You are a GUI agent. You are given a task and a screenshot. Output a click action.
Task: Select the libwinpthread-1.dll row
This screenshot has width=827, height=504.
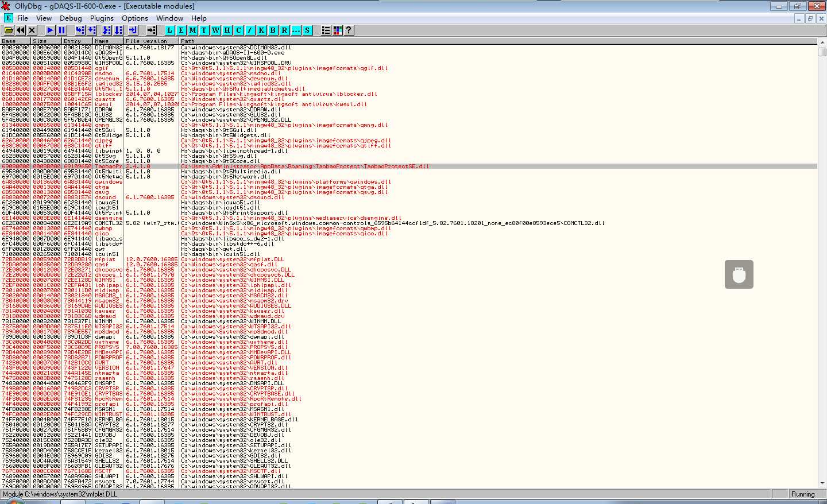(x=408, y=151)
